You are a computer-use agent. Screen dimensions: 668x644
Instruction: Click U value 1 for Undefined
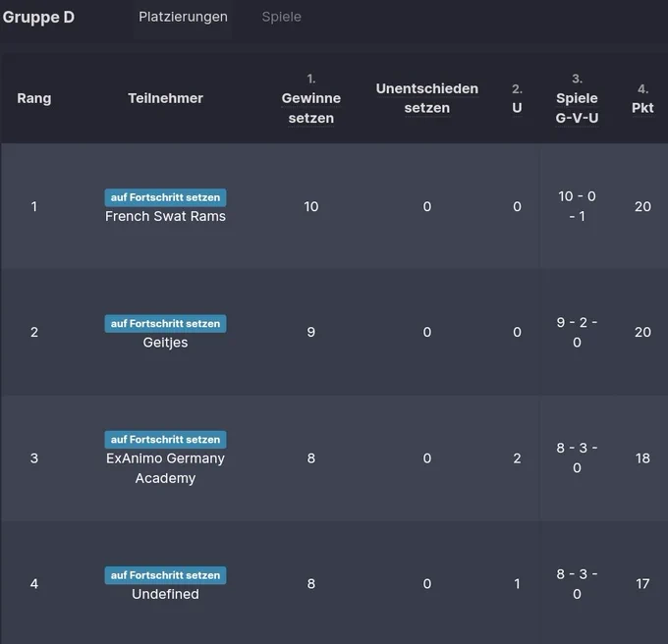click(x=517, y=583)
